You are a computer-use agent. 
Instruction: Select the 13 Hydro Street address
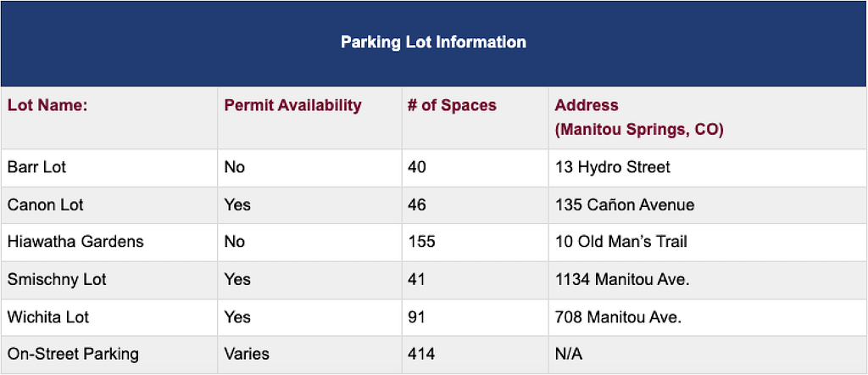tap(612, 167)
